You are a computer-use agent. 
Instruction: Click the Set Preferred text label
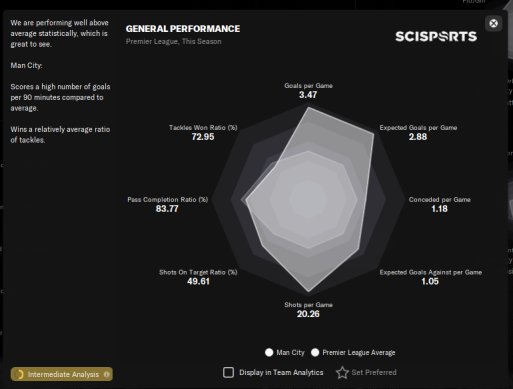[374, 372]
